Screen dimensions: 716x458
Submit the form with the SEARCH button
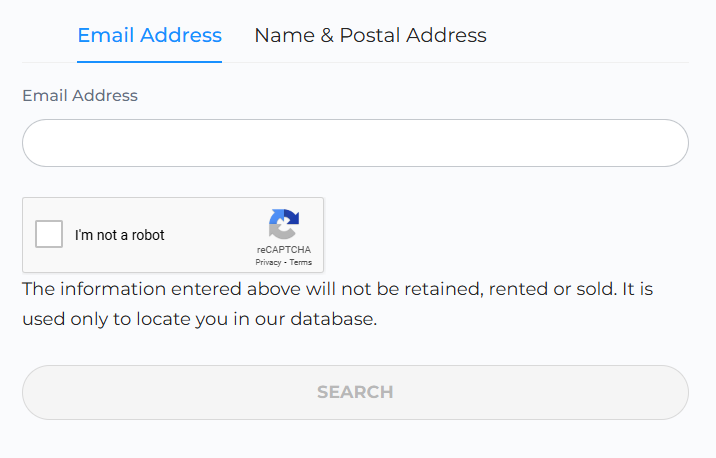tap(355, 392)
